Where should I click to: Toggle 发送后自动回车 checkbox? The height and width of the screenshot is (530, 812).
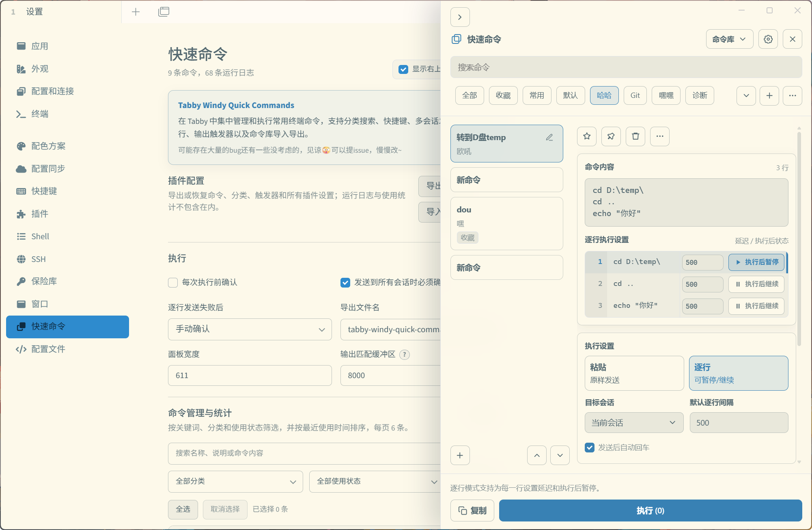[590, 448]
